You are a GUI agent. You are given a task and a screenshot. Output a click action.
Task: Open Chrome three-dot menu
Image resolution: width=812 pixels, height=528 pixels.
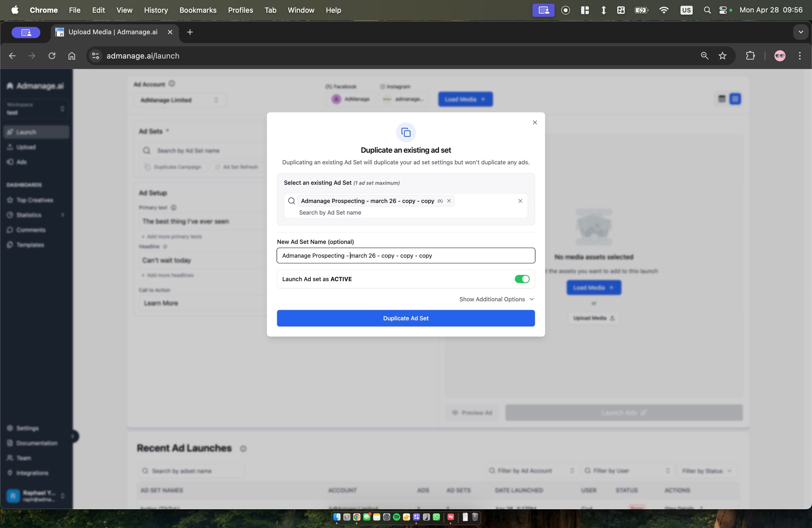coord(799,56)
